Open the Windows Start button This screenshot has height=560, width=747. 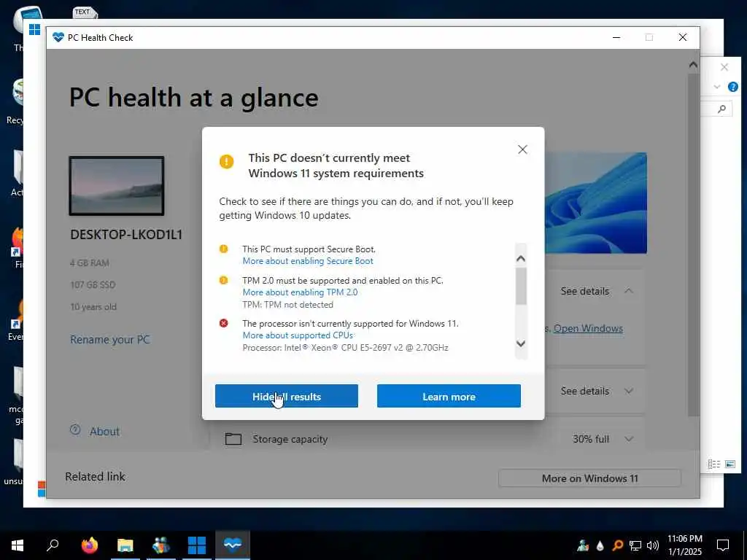pos(18,545)
